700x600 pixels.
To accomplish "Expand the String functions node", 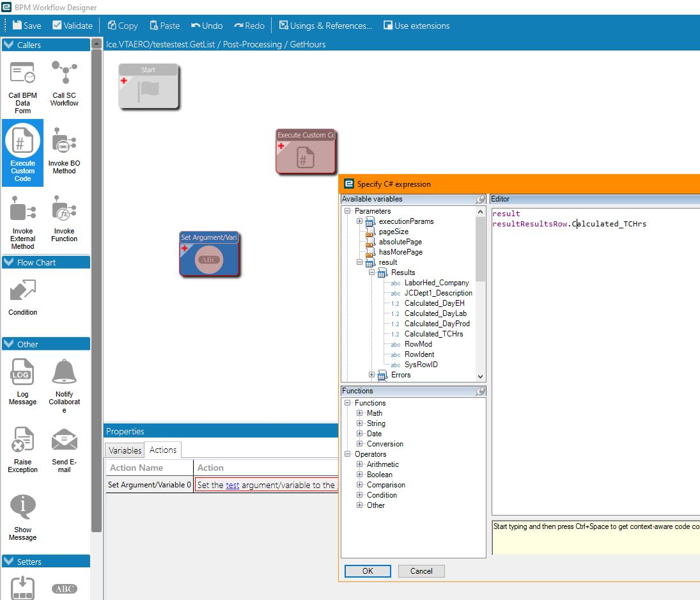I will coord(359,423).
